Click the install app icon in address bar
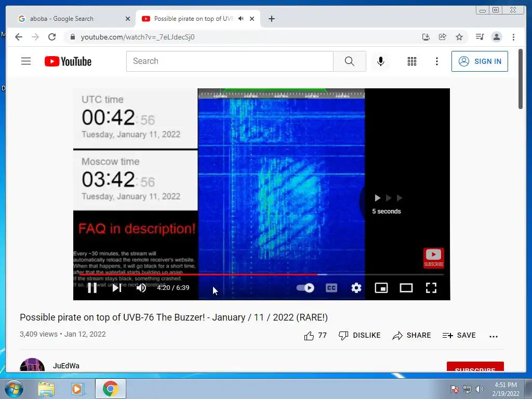The image size is (532, 399). [x=426, y=37]
